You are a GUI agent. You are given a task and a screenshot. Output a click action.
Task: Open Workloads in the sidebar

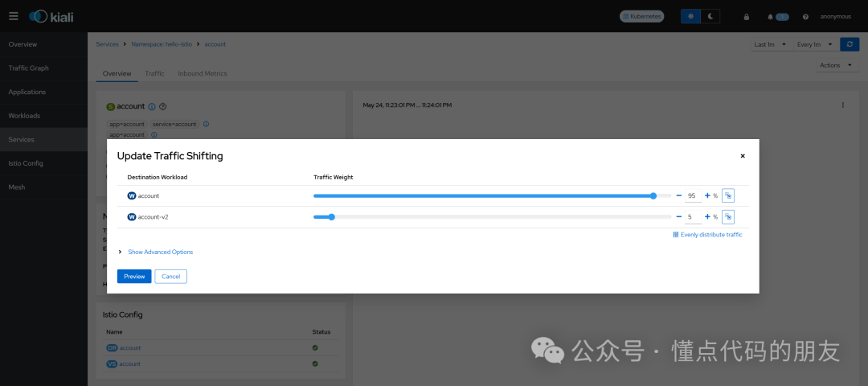(43, 116)
